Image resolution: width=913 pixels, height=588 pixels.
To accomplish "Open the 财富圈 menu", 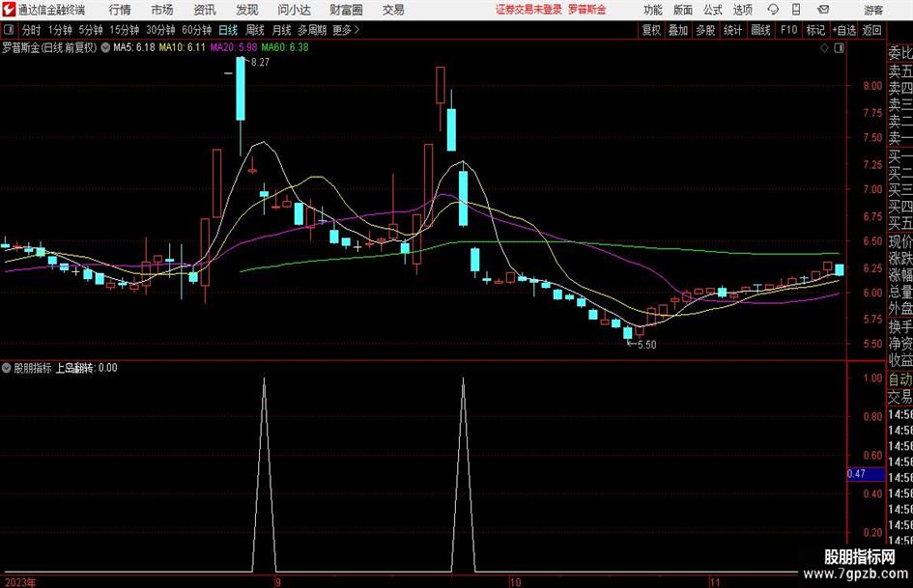I will click(x=346, y=10).
